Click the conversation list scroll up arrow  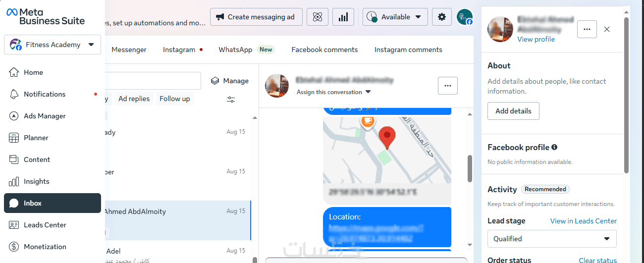tap(255, 118)
